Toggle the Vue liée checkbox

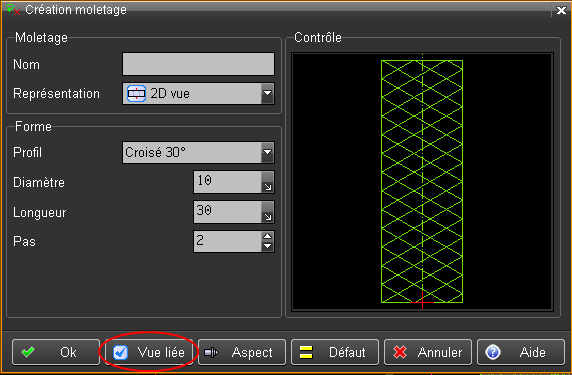click(120, 352)
